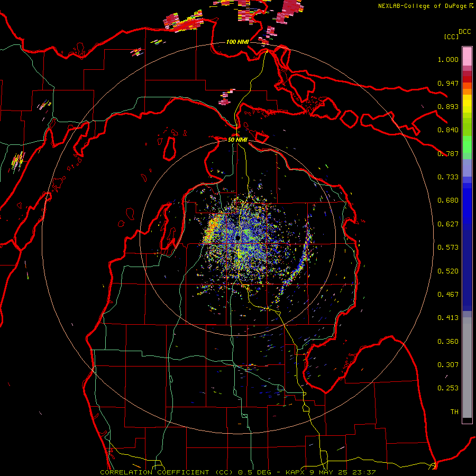Select the 0.253 scale value
This screenshot has height=476, width=476.
(448, 388)
